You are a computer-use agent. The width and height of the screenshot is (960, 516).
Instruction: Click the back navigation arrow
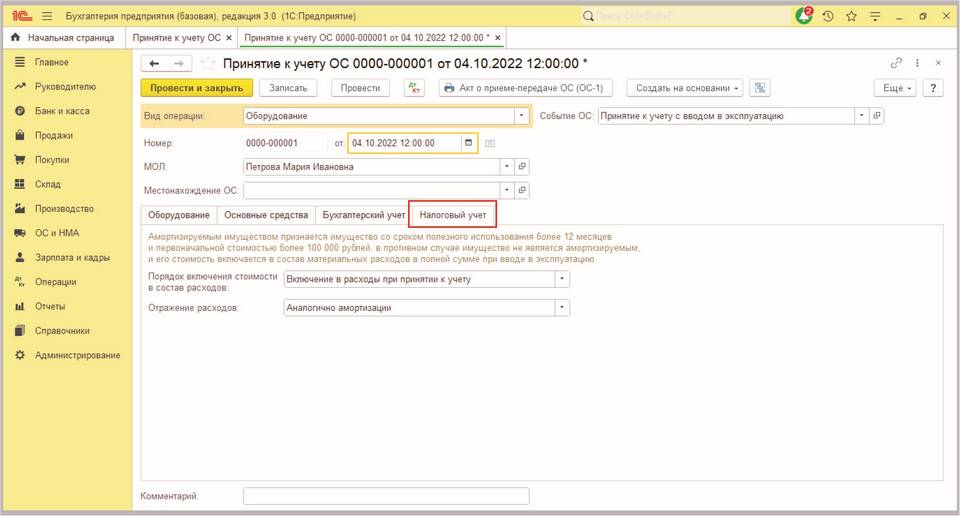[154, 63]
